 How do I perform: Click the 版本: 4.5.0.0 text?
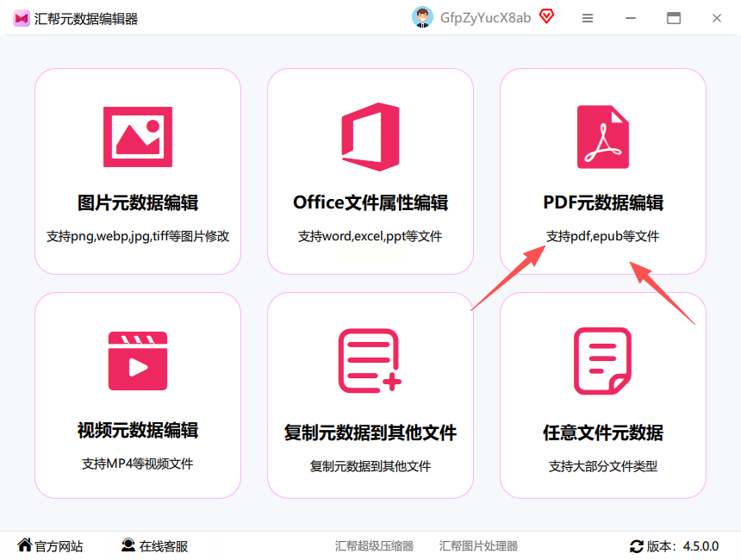coord(683,546)
